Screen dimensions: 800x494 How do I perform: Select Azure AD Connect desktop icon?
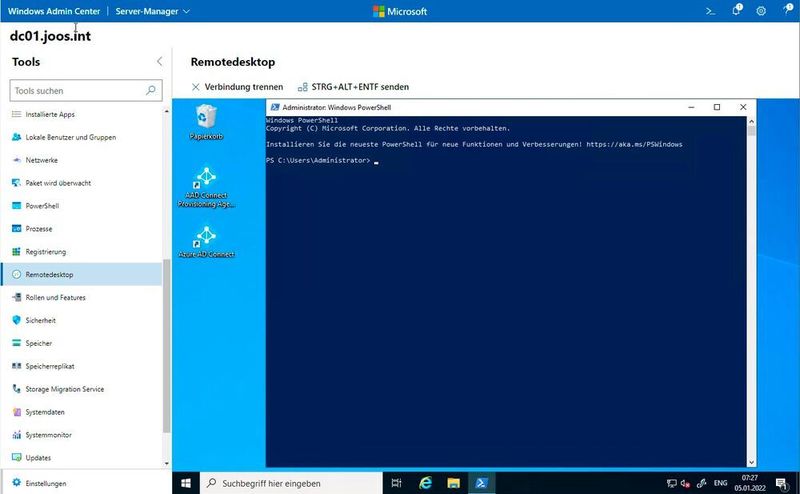pyautogui.click(x=206, y=242)
